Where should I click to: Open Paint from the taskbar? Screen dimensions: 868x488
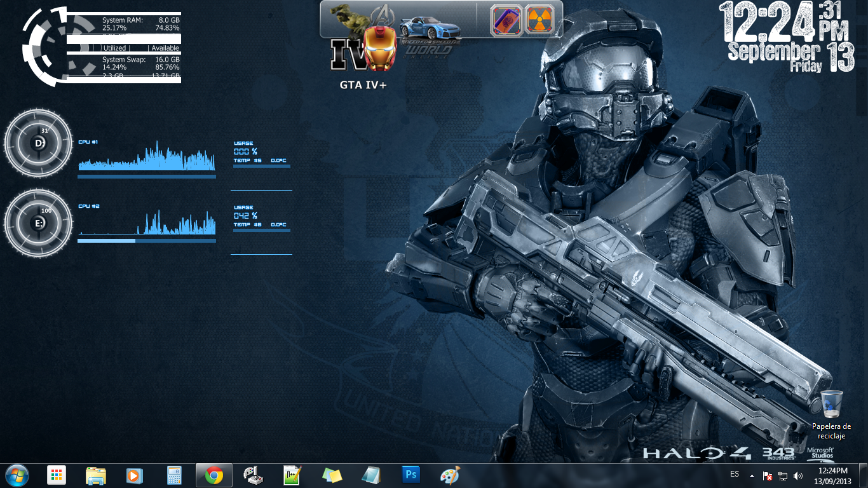pos(450,475)
